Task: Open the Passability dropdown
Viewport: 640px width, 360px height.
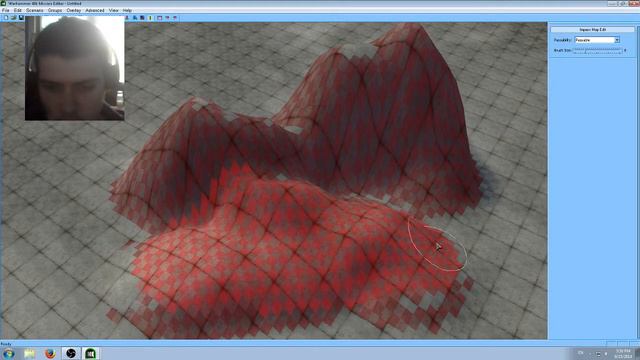Action: click(x=597, y=40)
